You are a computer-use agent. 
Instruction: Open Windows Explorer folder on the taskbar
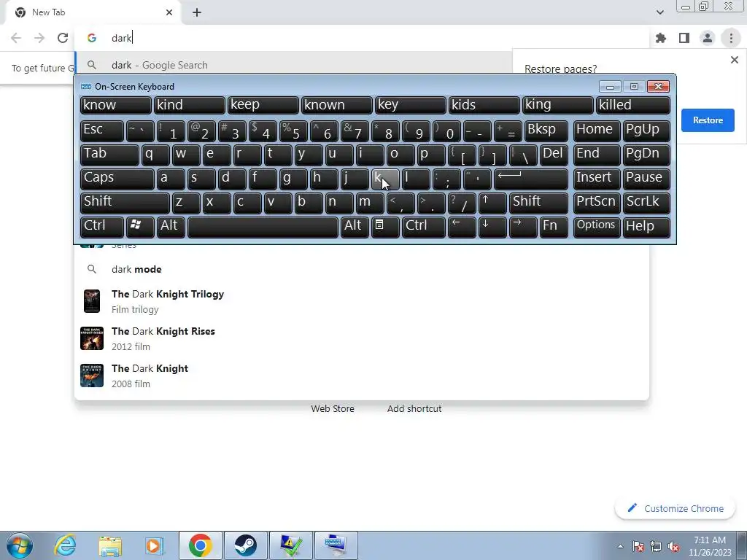coord(110,545)
